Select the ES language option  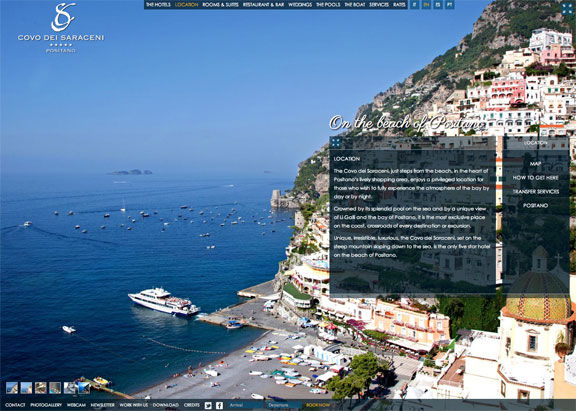click(438, 5)
